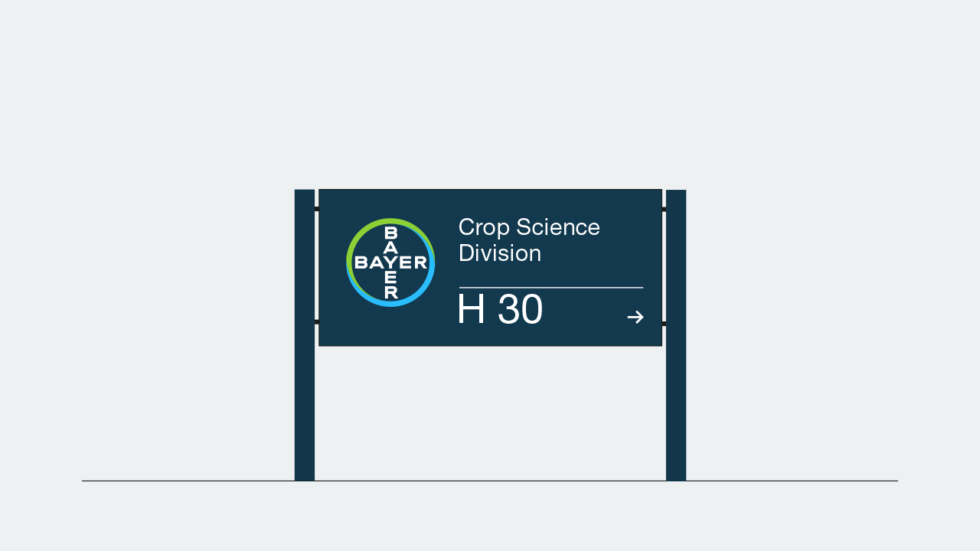Select the top letter B in logo
Screen dimensions: 980x551
[390, 233]
